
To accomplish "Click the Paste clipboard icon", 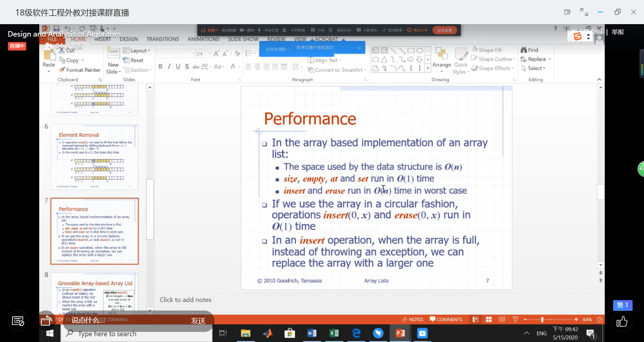I will coord(49,55).
